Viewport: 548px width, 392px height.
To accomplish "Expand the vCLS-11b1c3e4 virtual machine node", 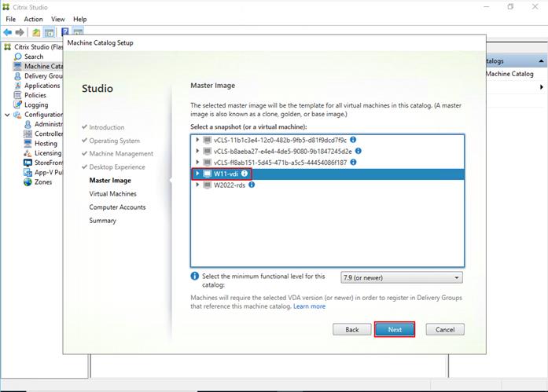I will (197, 140).
